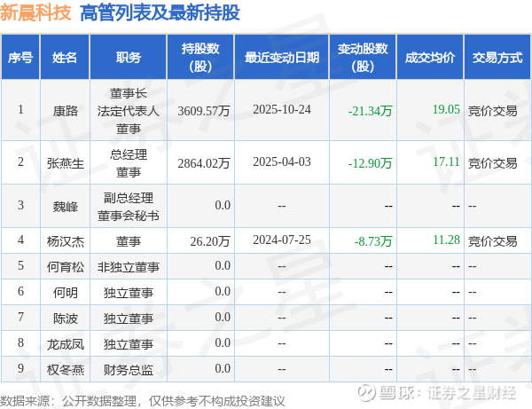Click the holding value 2864.02万
Image resolution: width=532 pixels, height=409 pixels.
point(204,163)
